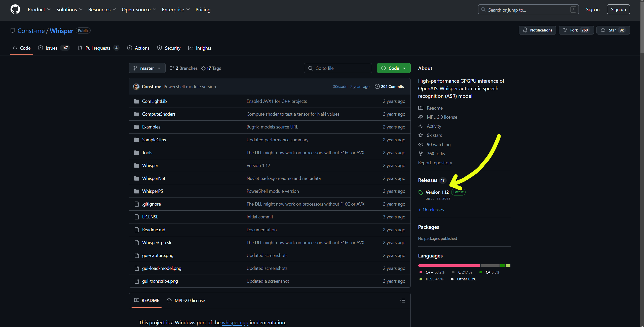Click Report repository link

(x=435, y=163)
